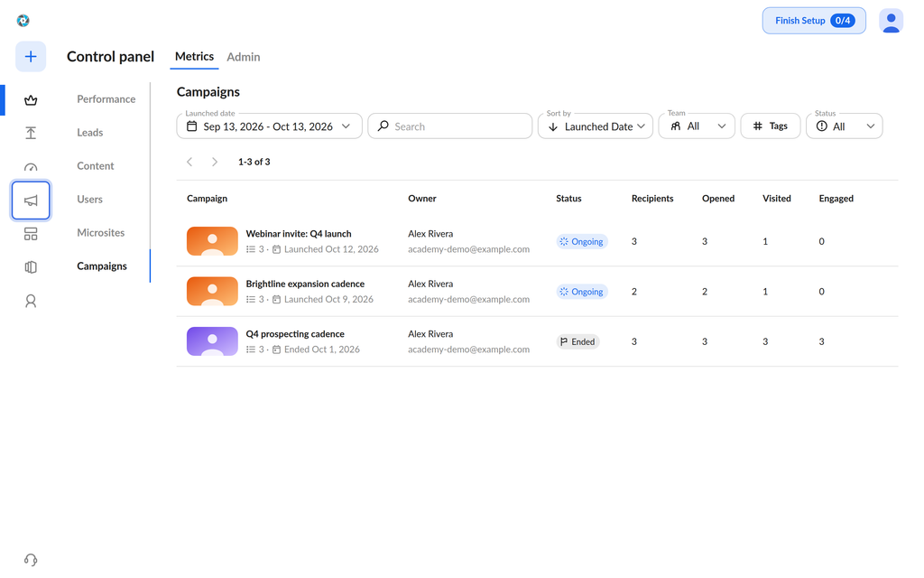
Task: Open the person contact sidebar icon
Action: coord(31,302)
